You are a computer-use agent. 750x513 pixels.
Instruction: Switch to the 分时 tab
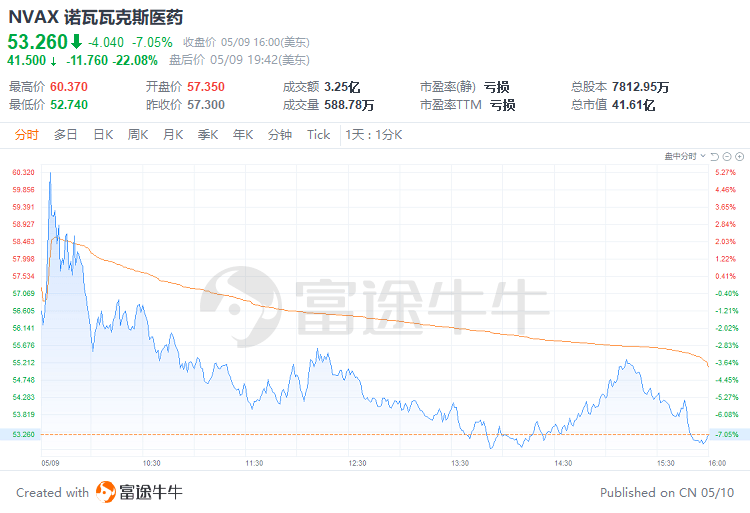[x=26, y=135]
